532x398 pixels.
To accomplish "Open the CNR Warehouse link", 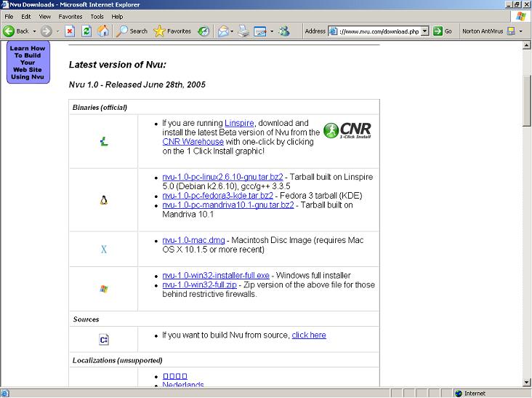I will coord(193,142).
